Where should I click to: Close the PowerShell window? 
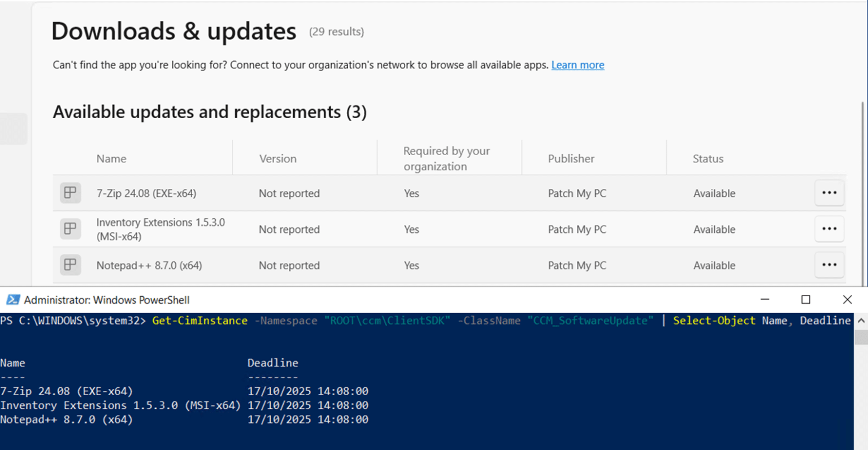pos(847,300)
